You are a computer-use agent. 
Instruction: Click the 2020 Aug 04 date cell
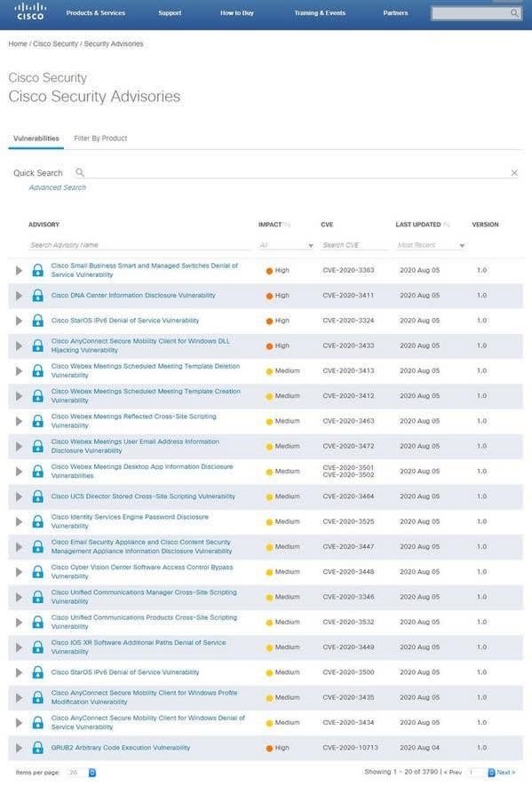pos(419,748)
